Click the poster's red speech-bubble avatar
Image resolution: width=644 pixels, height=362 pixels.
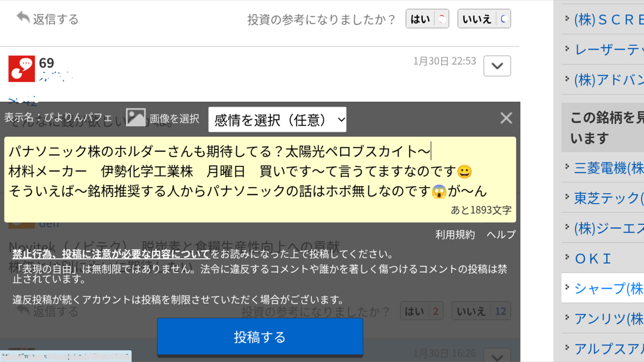pyautogui.click(x=21, y=68)
